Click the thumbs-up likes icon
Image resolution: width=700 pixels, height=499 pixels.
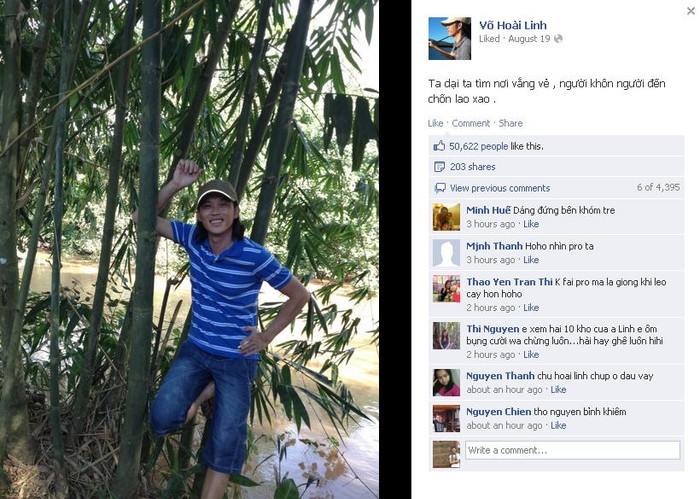pos(439,146)
